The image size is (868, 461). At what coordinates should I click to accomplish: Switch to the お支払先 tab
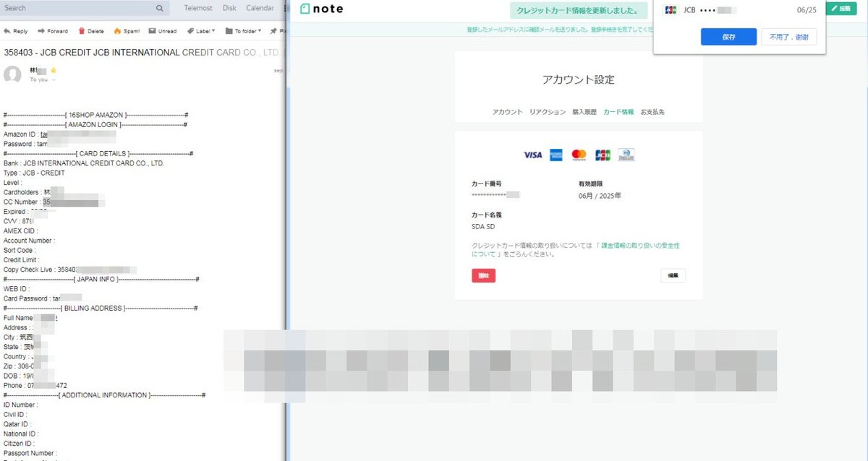(652, 112)
